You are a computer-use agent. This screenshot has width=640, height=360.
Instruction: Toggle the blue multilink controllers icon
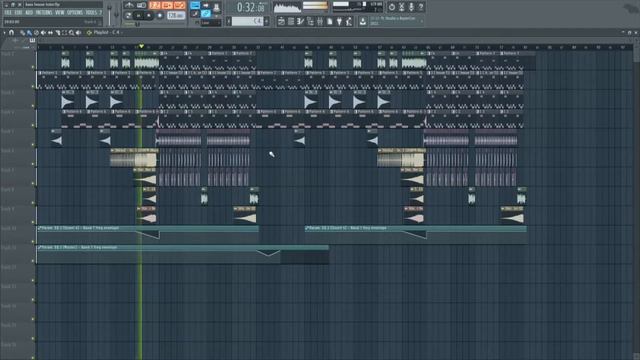click(x=206, y=14)
